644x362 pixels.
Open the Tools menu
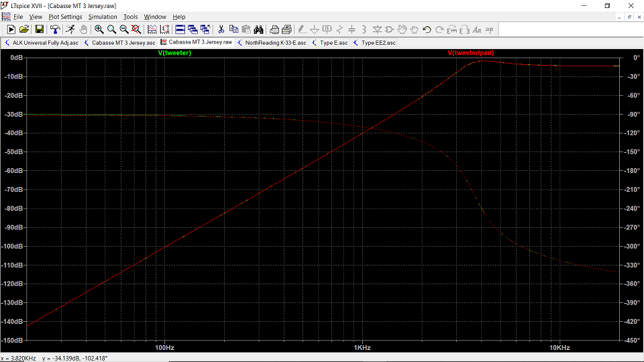130,17
